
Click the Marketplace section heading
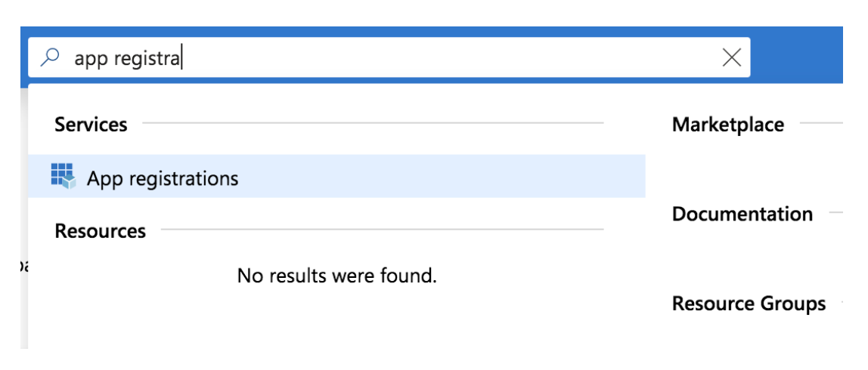click(727, 125)
